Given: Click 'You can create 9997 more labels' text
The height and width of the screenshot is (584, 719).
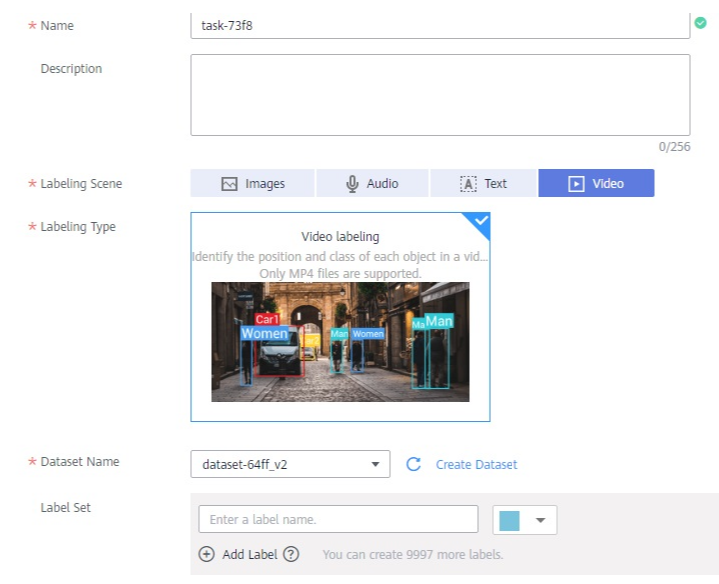Looking at the screenshot, I should tap(413, 555).
